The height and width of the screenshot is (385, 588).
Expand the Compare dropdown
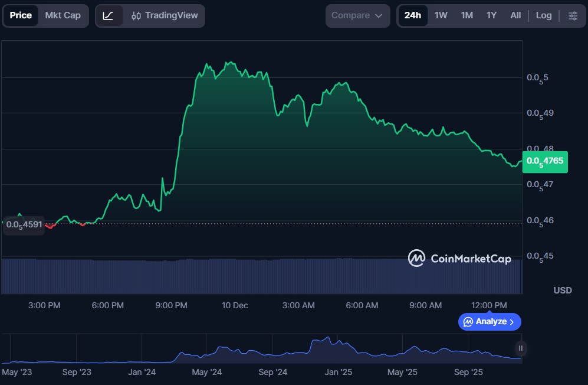point(357,15)
